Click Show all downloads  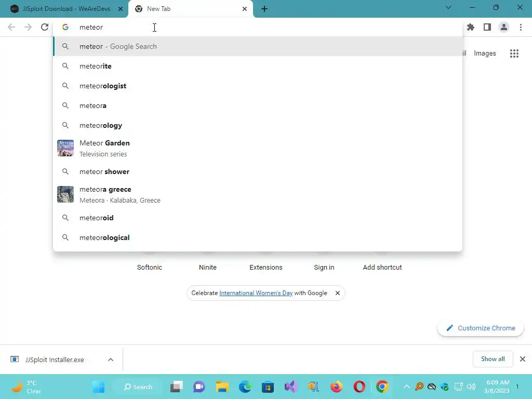tap(493, 359)
